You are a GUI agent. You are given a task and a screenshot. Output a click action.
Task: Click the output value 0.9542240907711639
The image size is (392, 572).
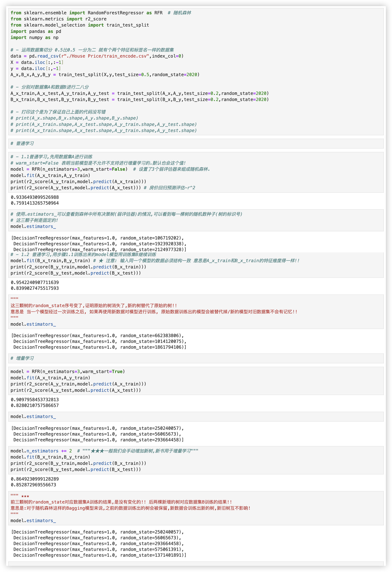(35, 282)
